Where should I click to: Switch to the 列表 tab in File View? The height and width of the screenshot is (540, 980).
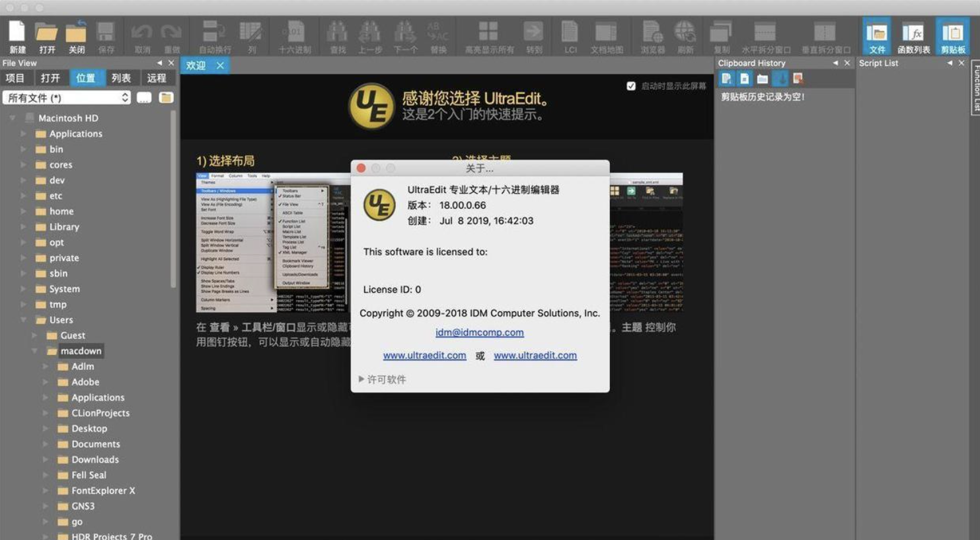pyautogui.click(x=121, y=78)
